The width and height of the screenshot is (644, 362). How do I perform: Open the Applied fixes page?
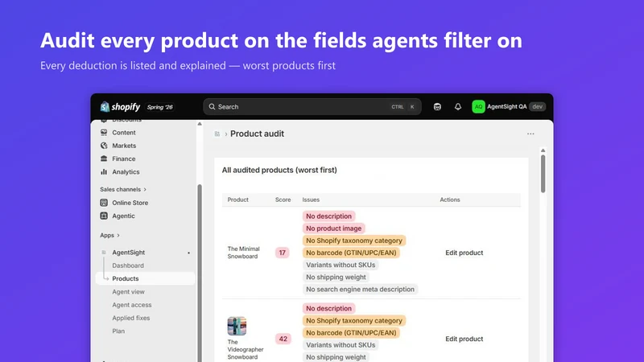[131, 318]
